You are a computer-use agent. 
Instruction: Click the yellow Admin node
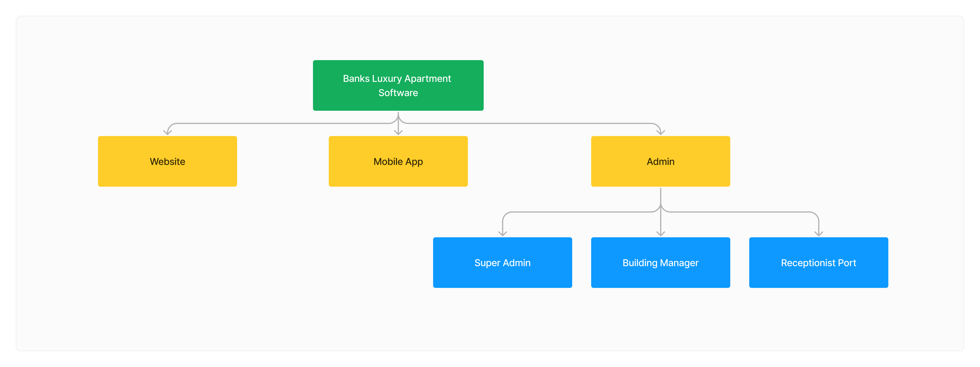[x=661, y=161]
